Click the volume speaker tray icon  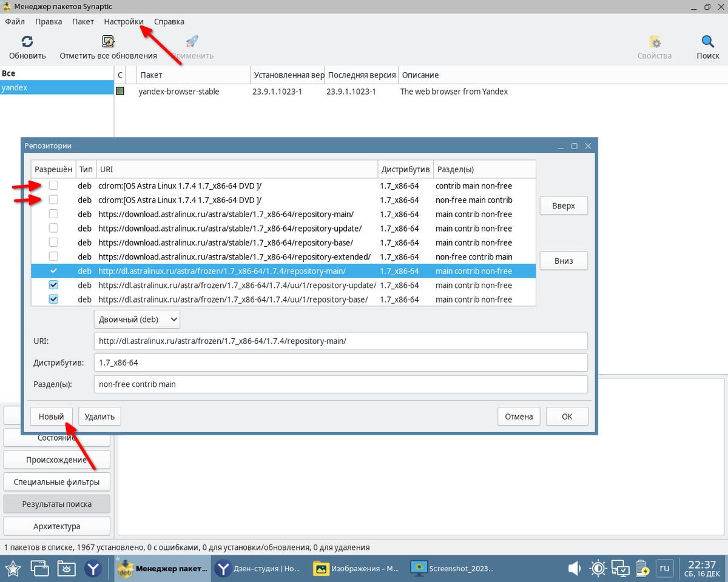pyautogui.click(x=575, y=568)
